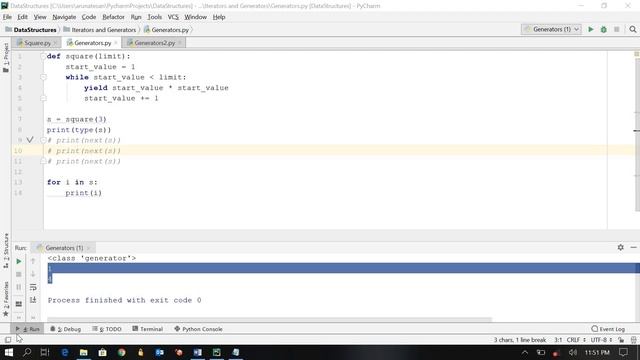This screenshot has width=640, height=360.
Task: Pause output in the Run panel
Action: 19,287
